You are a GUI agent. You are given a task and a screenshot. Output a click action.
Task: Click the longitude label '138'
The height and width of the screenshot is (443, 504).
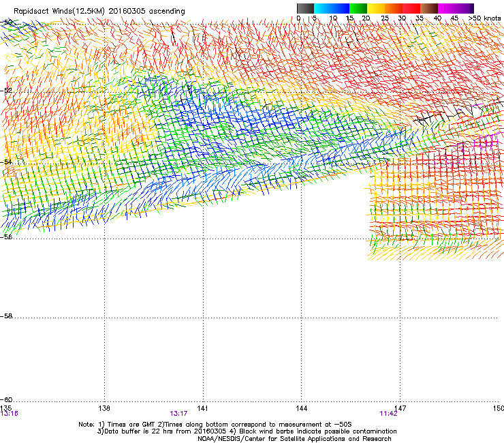coord(104,408)
